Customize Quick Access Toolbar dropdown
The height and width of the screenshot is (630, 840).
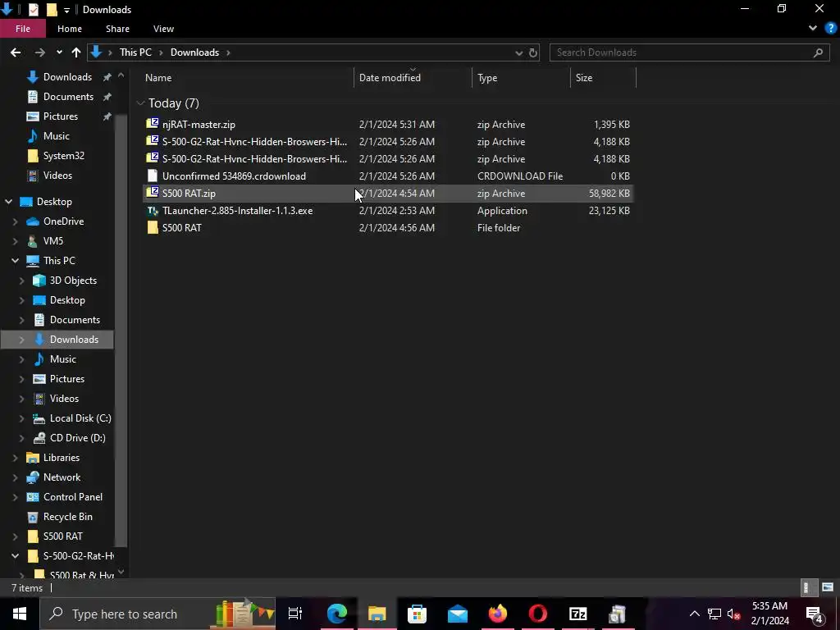click(x=66, y=10)
